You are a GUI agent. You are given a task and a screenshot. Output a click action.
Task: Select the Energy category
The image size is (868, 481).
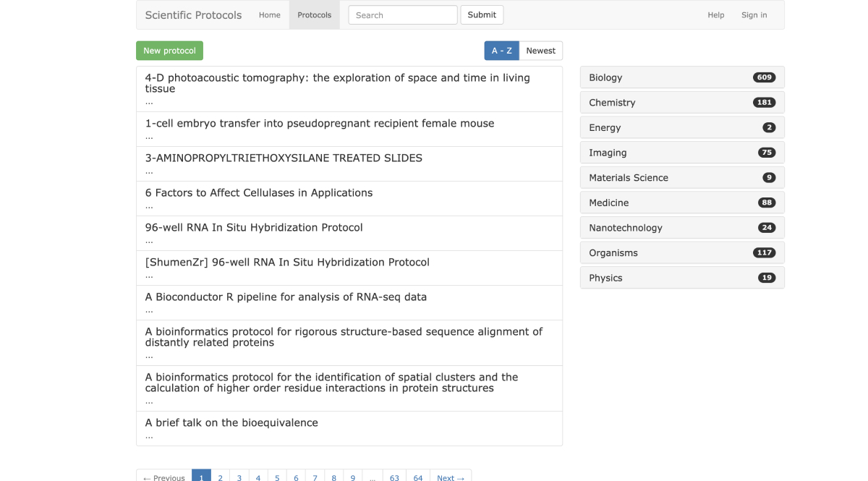[681, 127]
